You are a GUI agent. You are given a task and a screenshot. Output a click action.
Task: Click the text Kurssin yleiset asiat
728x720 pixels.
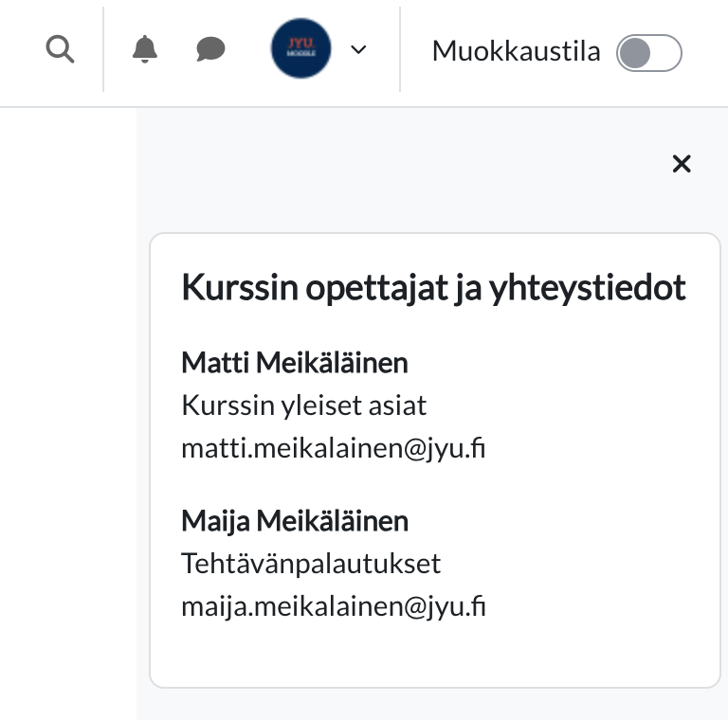click(x=303, y=405)
